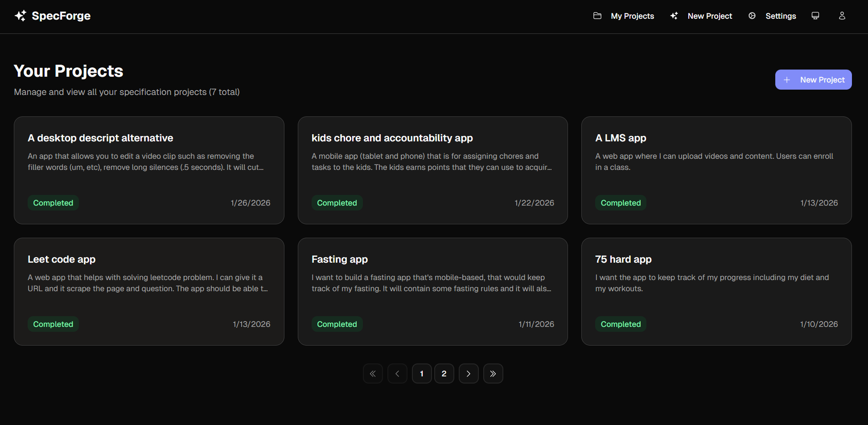Click the sparkles icon beside New Project
The image size is (868, 425).
point(674,16)
